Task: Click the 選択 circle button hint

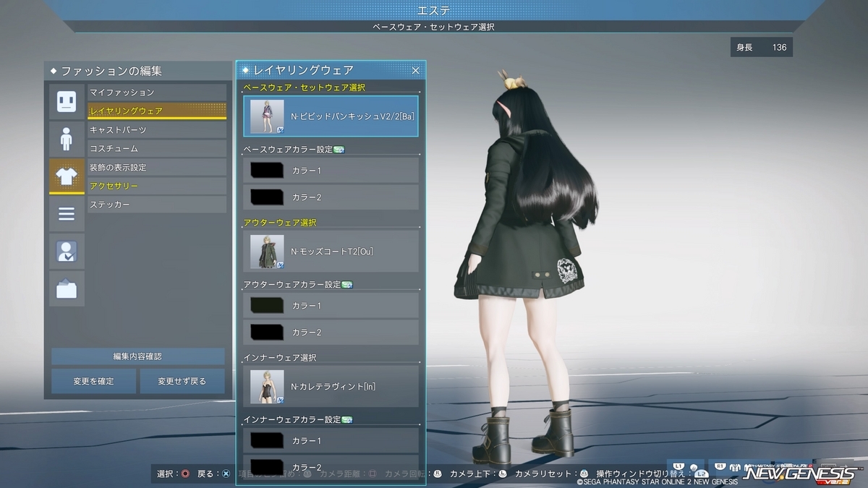Action: (x=173, y=474)
